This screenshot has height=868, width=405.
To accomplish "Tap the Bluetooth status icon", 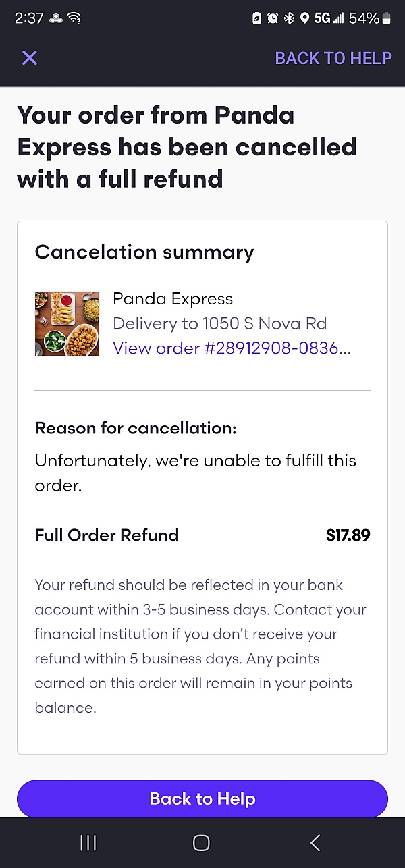I will (x=289, y=18).
